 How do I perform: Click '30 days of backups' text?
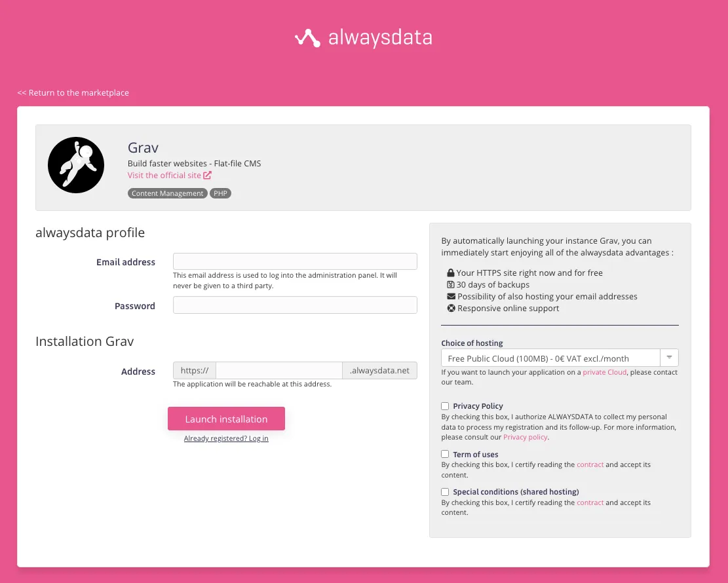pos(493,284)
